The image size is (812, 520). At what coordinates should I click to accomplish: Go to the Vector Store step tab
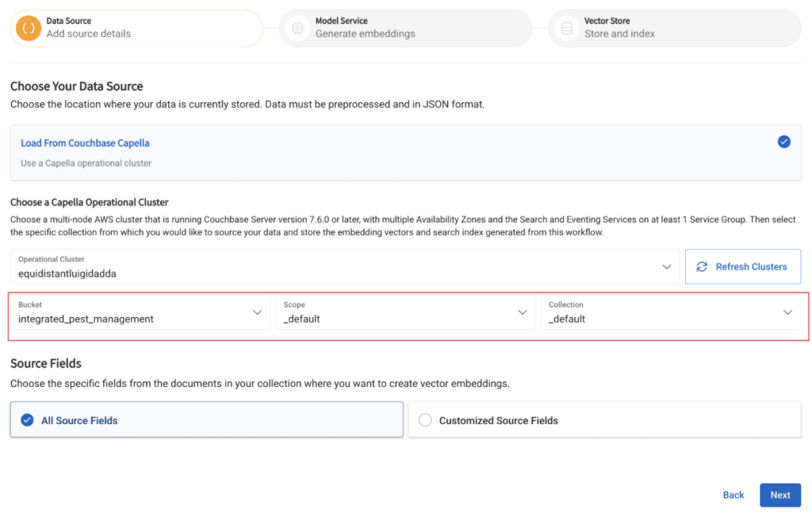point(675,28)
